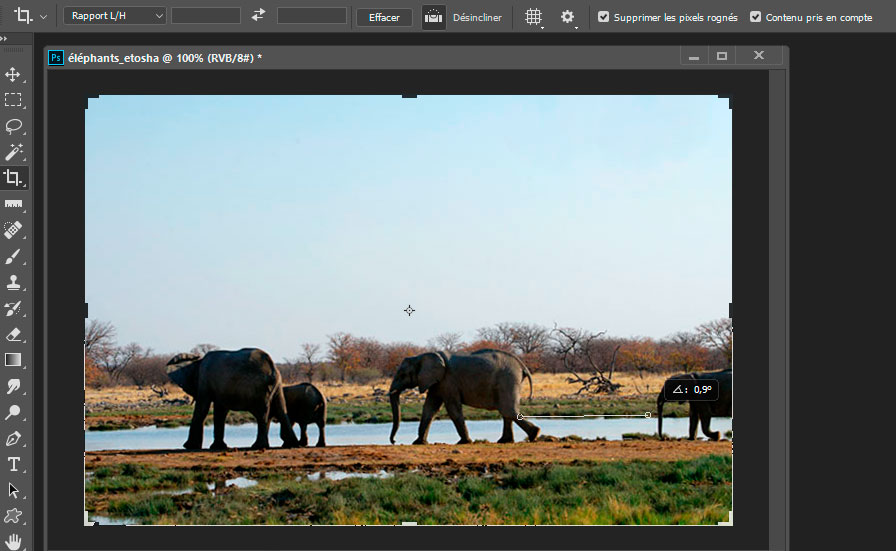
Task: Select the Pen tool
Action: pos(13,438)
